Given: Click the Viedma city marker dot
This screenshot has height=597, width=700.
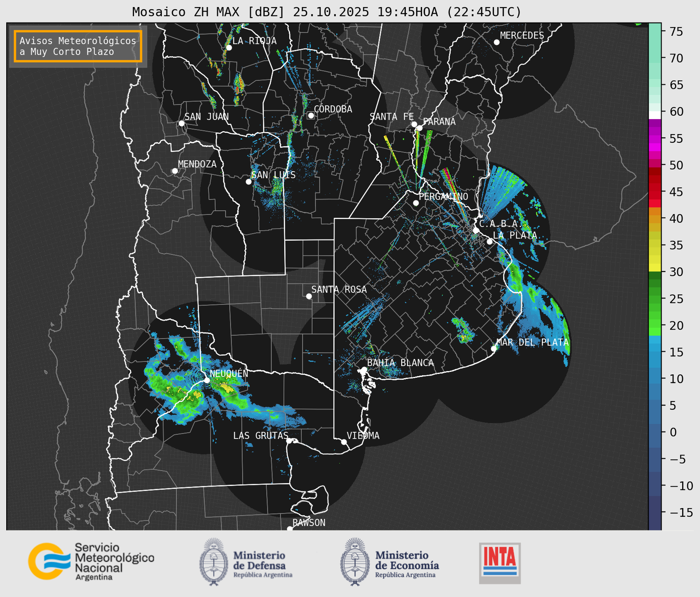Looking at the screenshot, I should [344, 442].
